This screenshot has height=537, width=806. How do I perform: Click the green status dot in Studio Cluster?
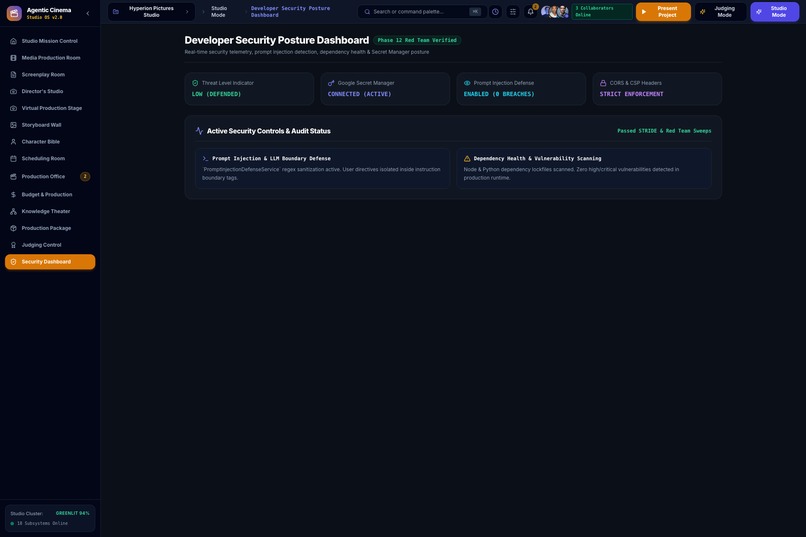click(12, 524)
